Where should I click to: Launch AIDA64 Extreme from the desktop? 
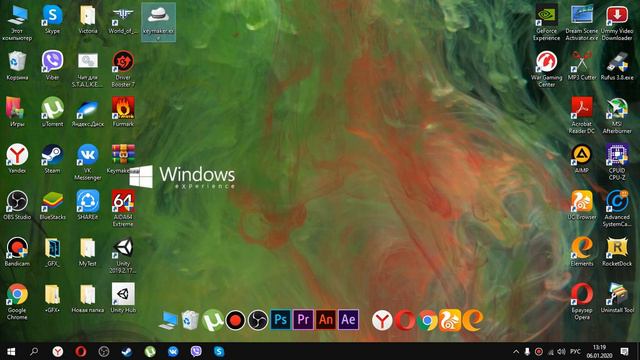[x=123, y=209]
